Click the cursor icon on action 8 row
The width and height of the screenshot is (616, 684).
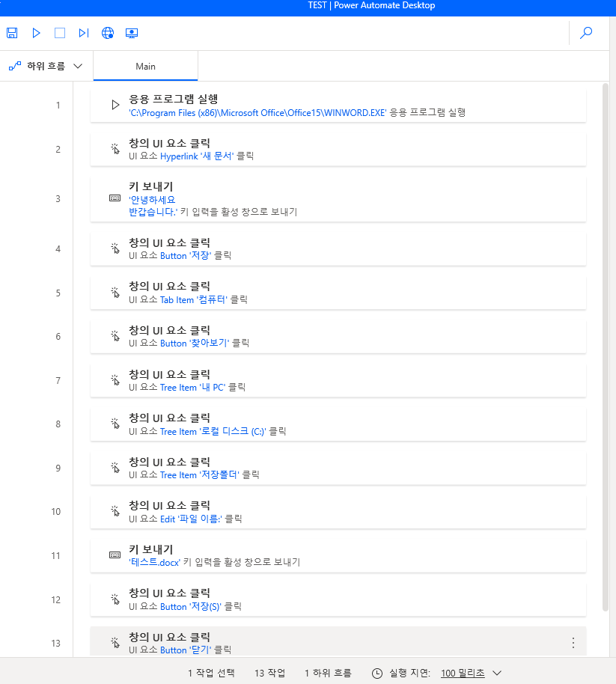coord(115,424)
